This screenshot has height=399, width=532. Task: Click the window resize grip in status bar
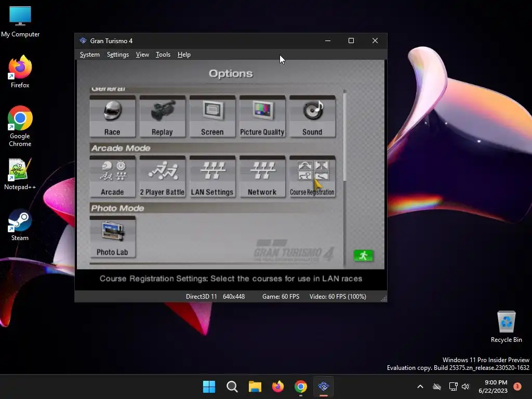[x=384, y=299]
